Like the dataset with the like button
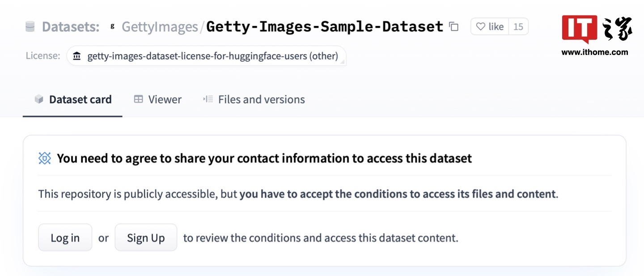Screen dimensions: 644x276 [x=490, y=27]
